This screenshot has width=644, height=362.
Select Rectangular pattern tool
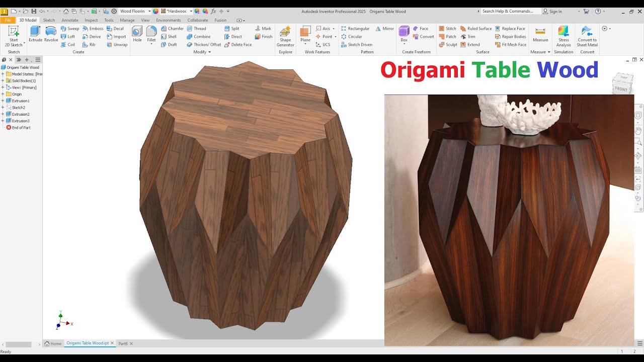(x=355, y=29)
